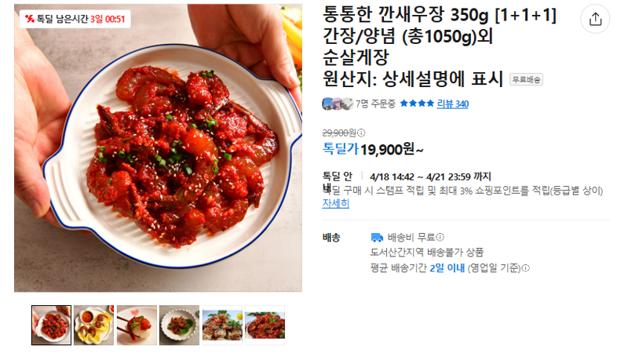Select sixth thumbnail of red seasoned crab
This screenshot has height=364, width=628.
click(265, 325)
